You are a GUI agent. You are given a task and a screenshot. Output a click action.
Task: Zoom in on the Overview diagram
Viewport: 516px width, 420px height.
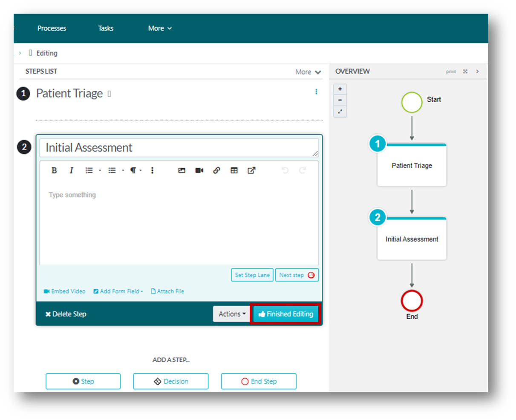[x=340, y=89]
